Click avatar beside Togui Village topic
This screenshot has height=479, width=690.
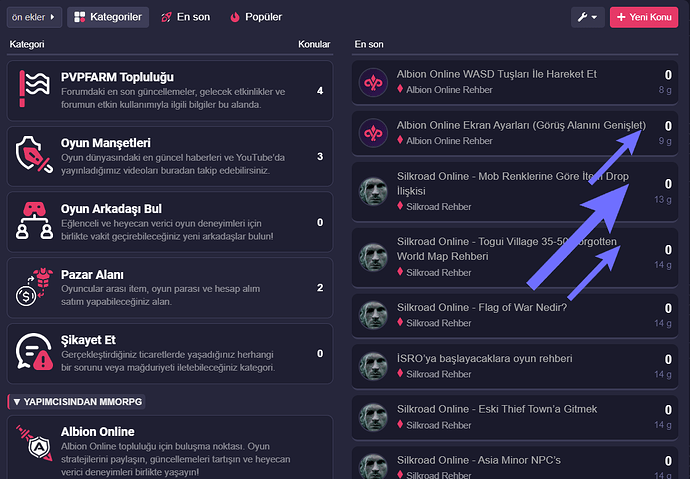tap(373, 257)
